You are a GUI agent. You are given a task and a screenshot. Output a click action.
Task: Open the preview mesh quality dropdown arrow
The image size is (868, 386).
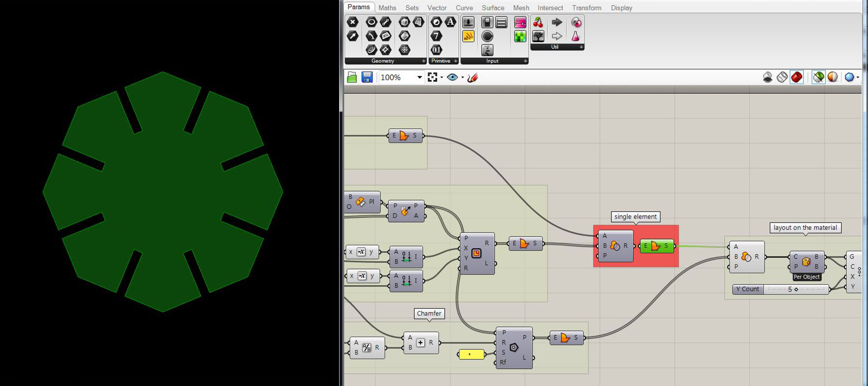[858, 78]
